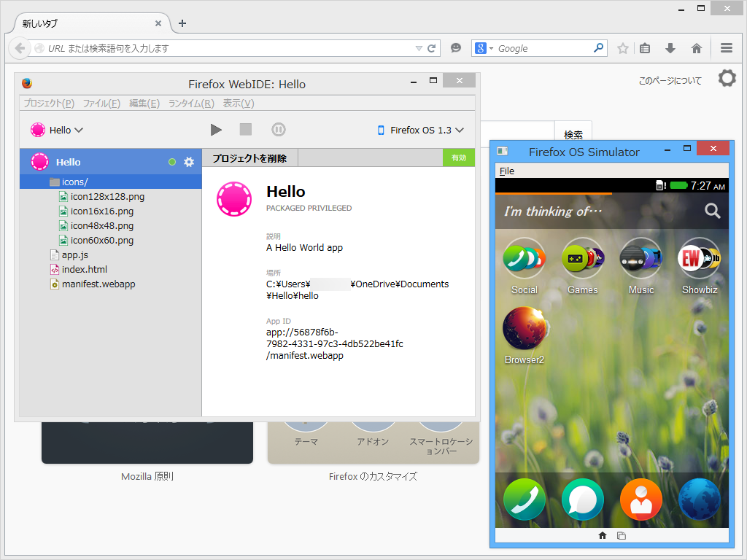Click the Firefox logo in WebIDE title bar
This screenshot has height=560, width=747.
(x=27, y=83)
